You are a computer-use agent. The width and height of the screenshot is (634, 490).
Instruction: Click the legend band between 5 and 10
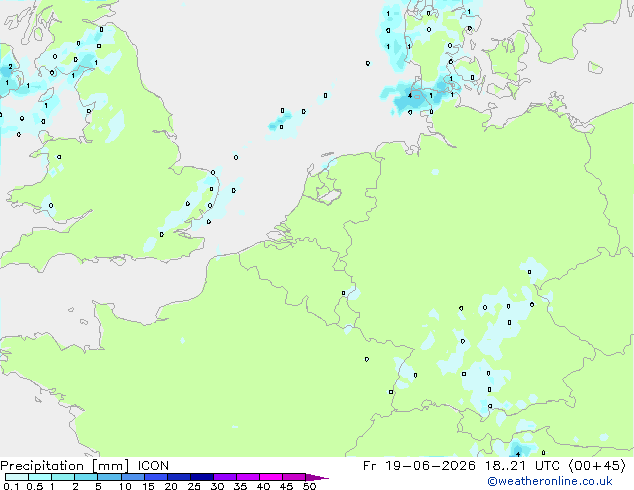(x=109, y=477)
